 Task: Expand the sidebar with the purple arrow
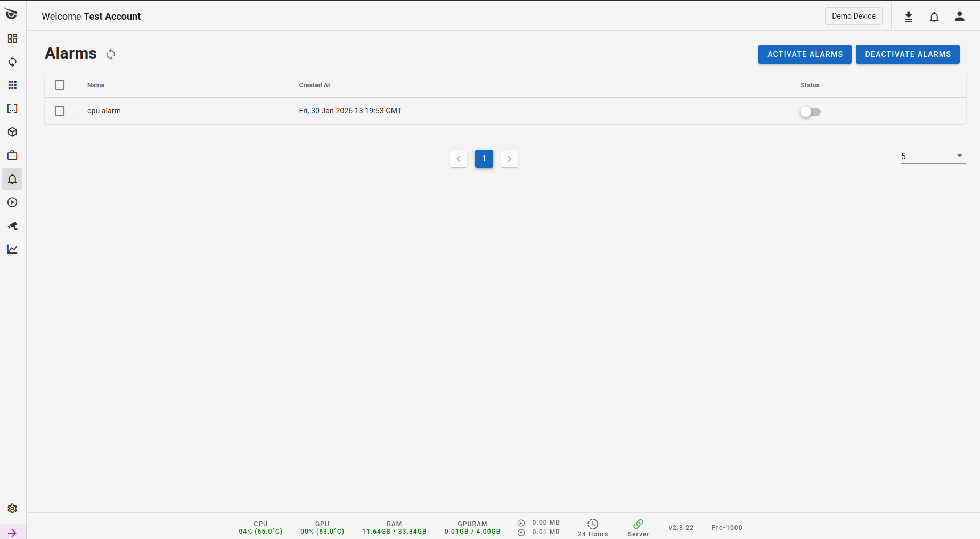(x=12, y=533)
